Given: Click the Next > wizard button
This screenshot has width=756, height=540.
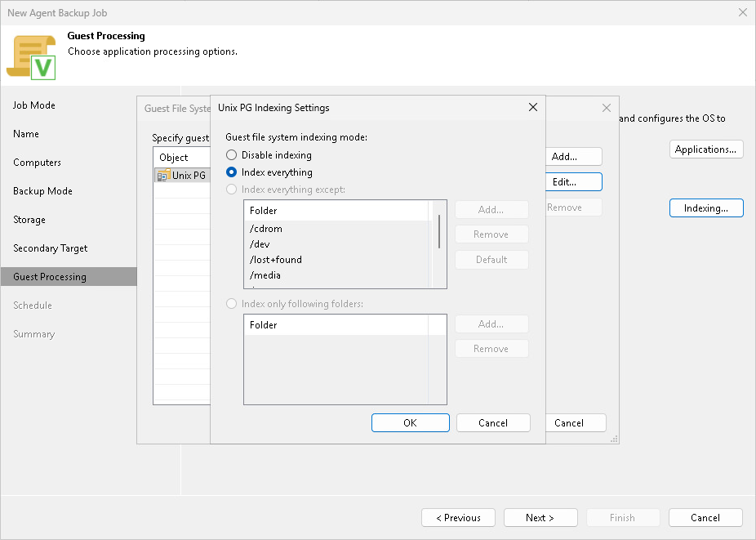Looking at the screenshot, I should tap(540, 518).
